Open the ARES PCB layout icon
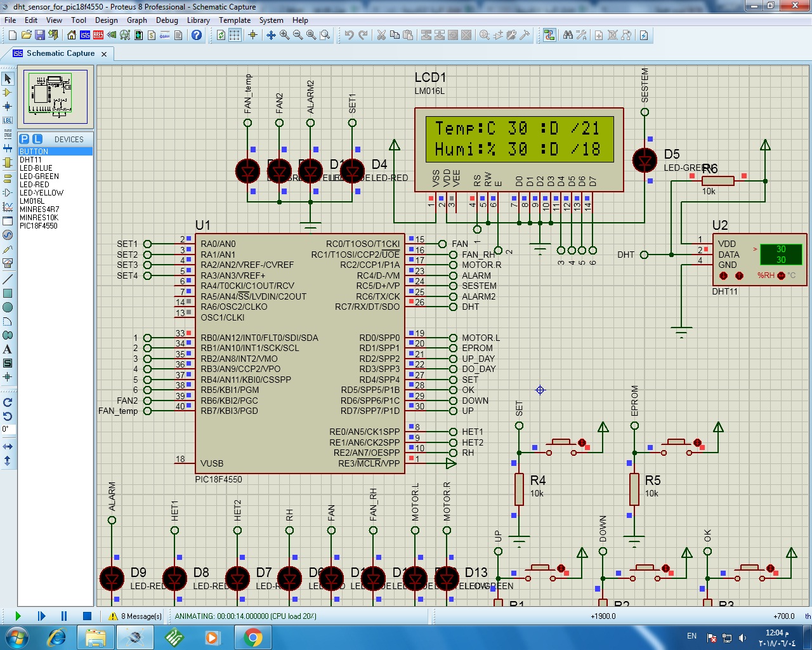This screenshot has width=812, height=650. [98, 36]
